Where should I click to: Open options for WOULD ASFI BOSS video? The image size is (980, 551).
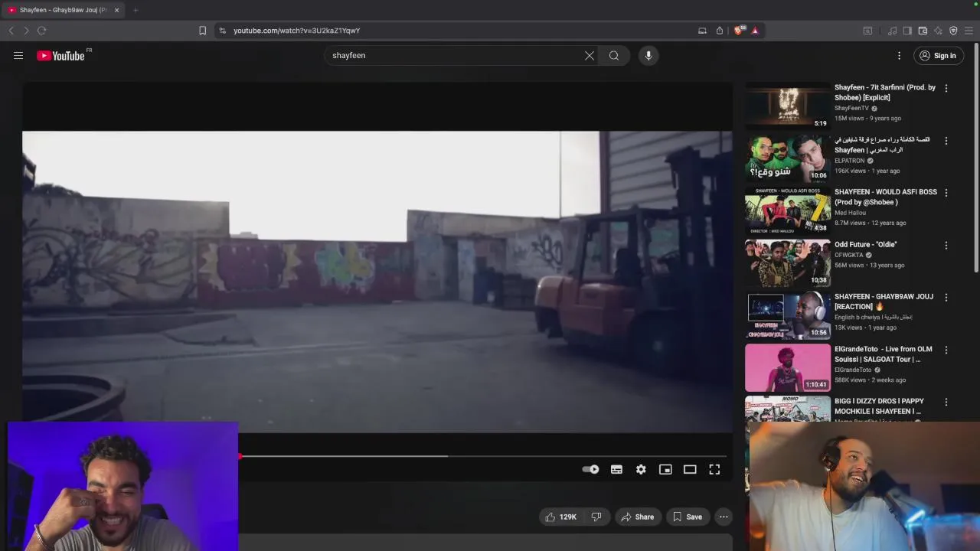[x=946, y=193]
